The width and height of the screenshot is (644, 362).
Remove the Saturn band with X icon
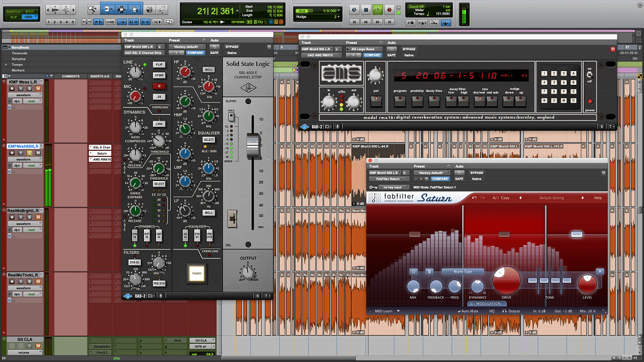click(600, 271)
